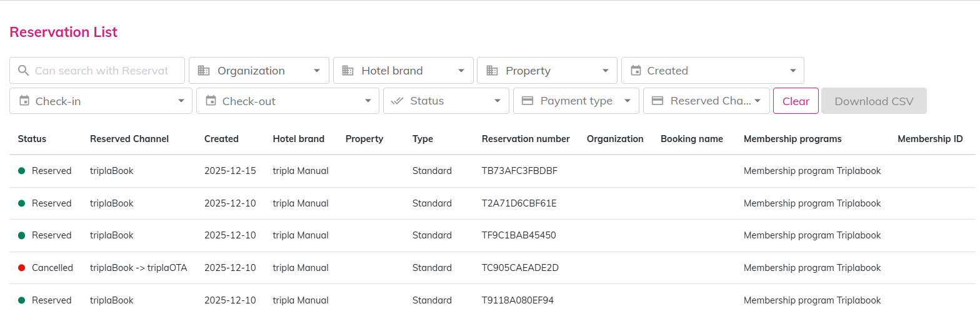Click the Organization building icon
The image size is (980, 316).
click(x=204, y=71)
